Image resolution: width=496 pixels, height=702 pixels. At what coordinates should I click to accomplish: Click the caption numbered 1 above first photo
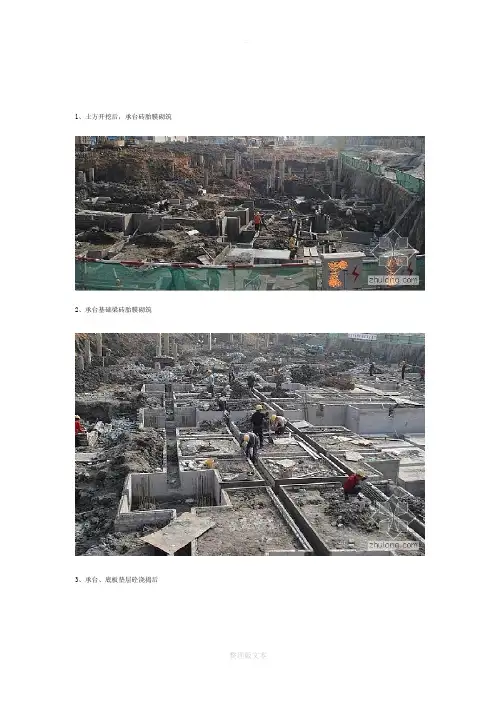pos(123,117)
